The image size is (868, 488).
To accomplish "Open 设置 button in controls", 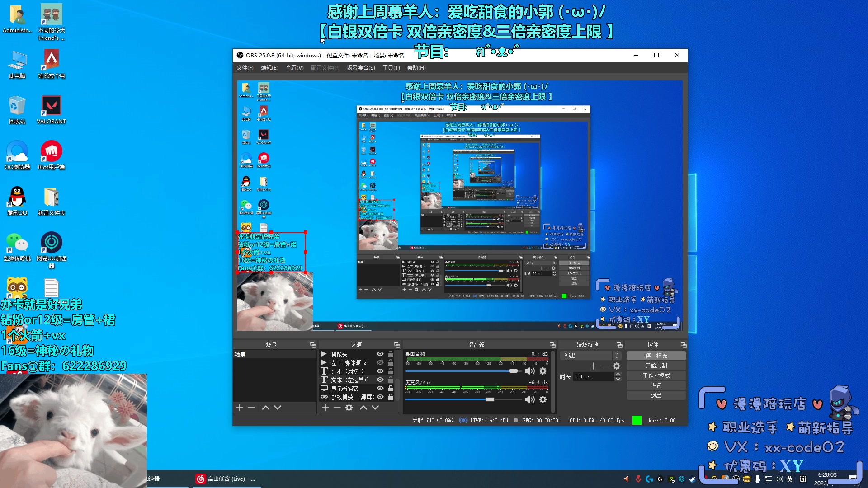I will (656, 386).
